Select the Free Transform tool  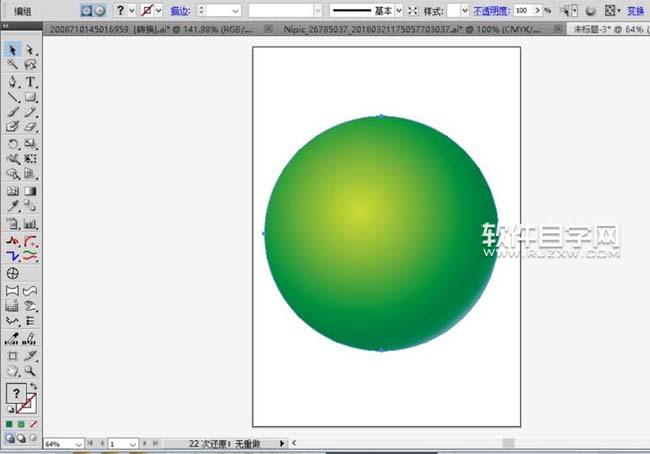pos(30,159)
